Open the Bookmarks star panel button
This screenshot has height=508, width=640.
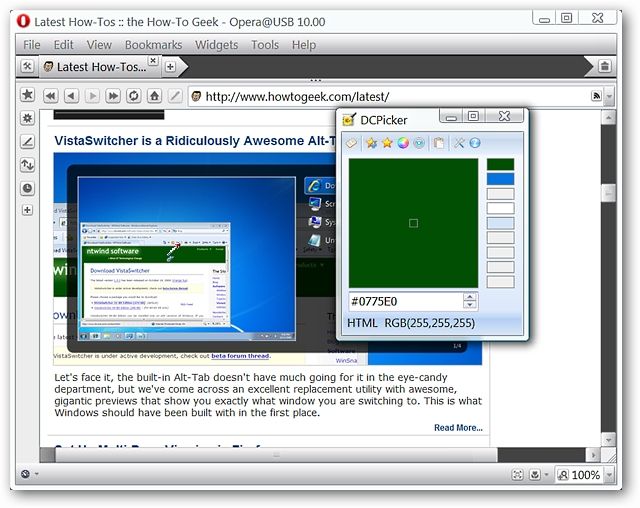[27, 95]
